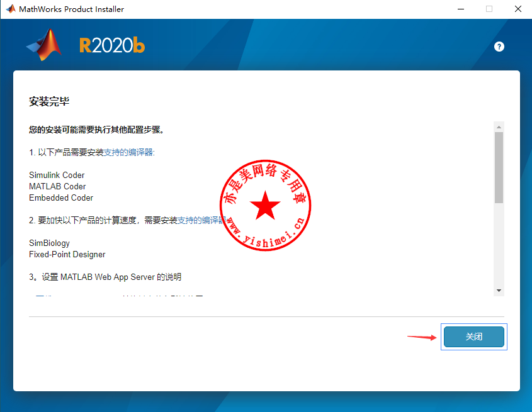This screenshot has height=412, width=532.
Task: Click the small MATLAB icon in title bar
Action: [x=11, y=9]
